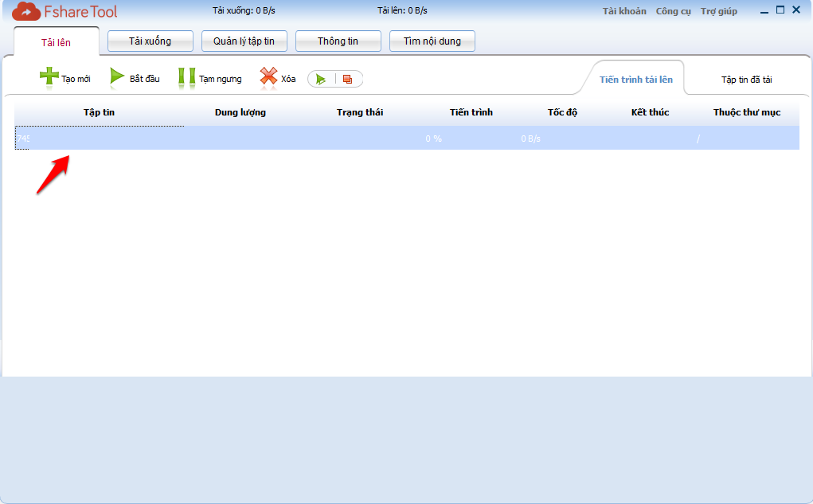Click the green plus Tạo mới icon

point(49,77)
